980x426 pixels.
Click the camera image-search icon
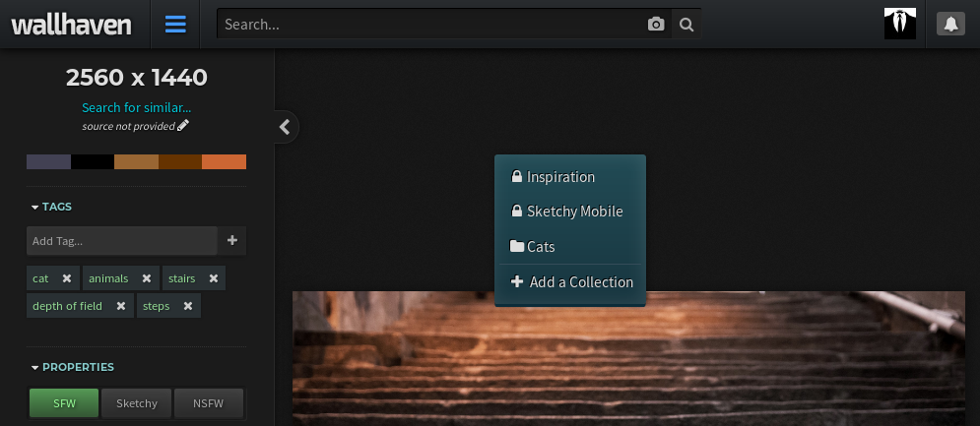[656, 25]
